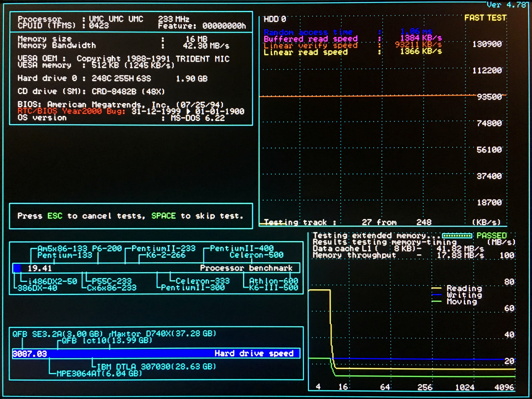Screen dimensions: 532x399
Task: Click the arrow between the Year2000 dates
Action: point(188,111)
